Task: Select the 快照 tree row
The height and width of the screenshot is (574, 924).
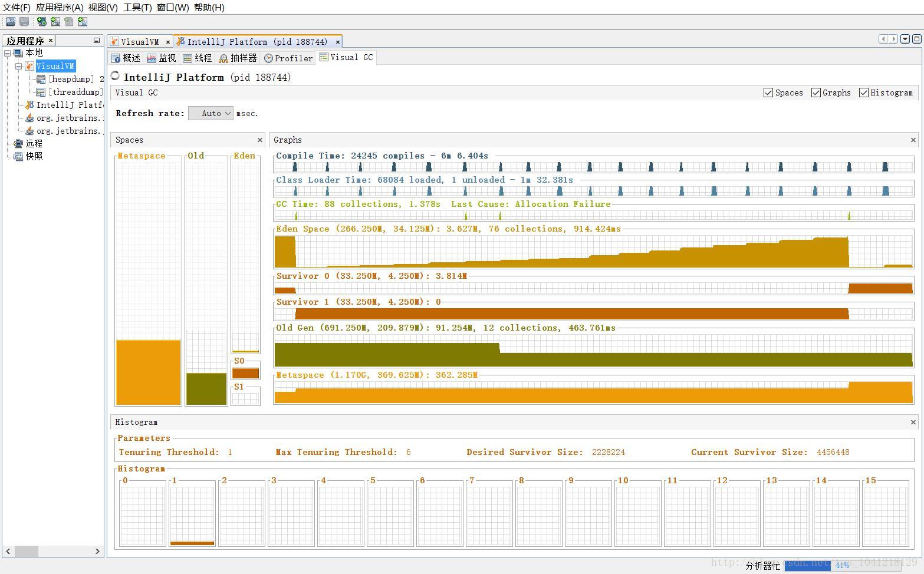Action: [x=28, y=157]
